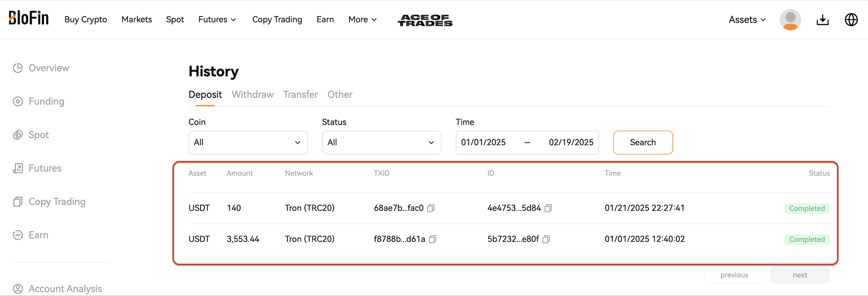Open Funding in the sidebar
The width and height of the screenshot is (868, 296).
coord(46,101)
